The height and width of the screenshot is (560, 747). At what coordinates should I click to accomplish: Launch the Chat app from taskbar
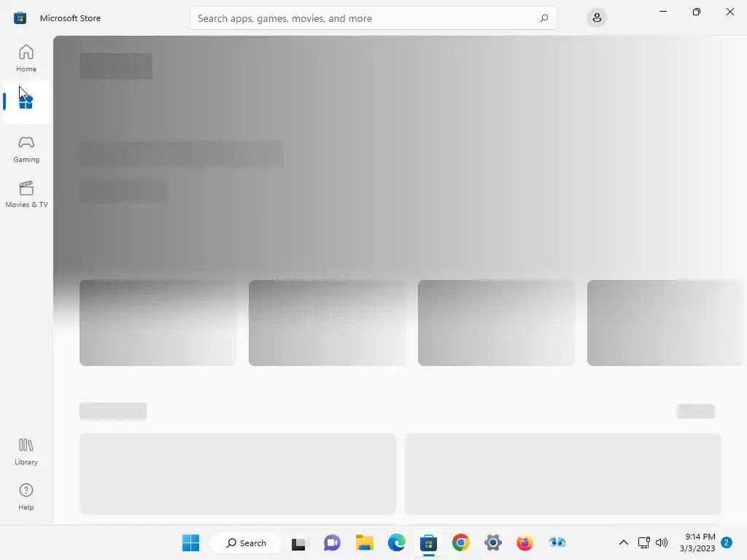pos(332,542)
